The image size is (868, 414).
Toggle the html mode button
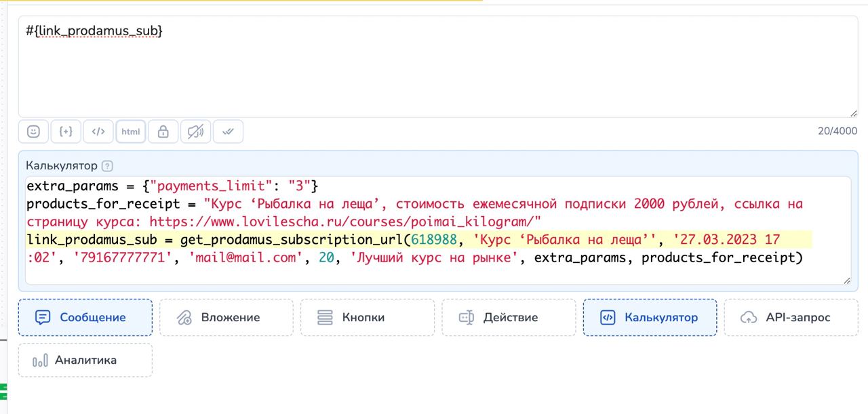pyautogui.click(x=131, y=131)
